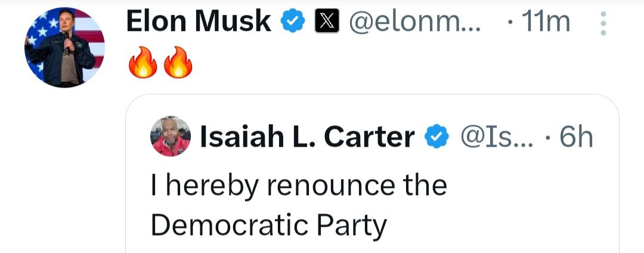The height and width of the screenshot is (253, 644).
Task: Click the black X affiliation badge
Action: [326, 23]
